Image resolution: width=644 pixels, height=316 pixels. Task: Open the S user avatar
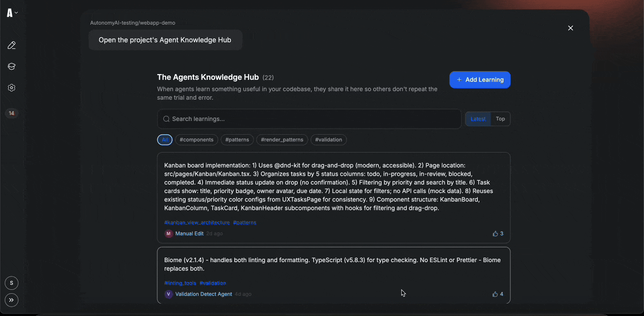[x=12, y=283]
